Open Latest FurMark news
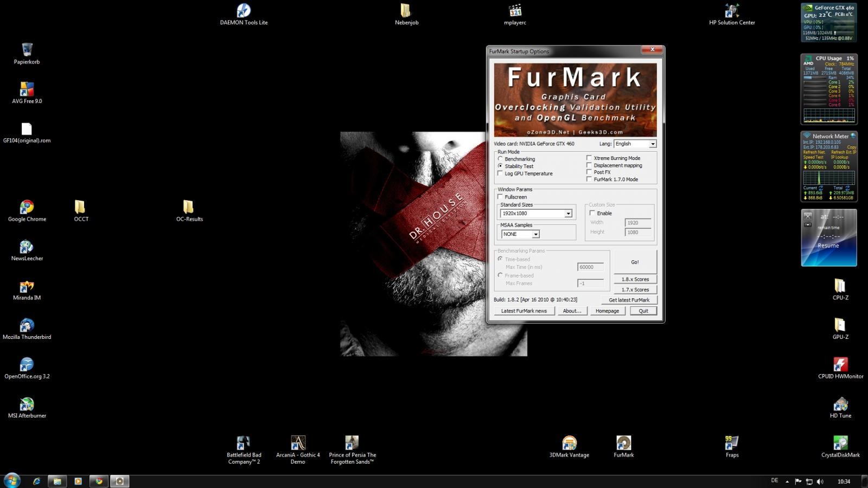Image resolution: width=868 pixels, height=488 pixels. tap(524, 311)
